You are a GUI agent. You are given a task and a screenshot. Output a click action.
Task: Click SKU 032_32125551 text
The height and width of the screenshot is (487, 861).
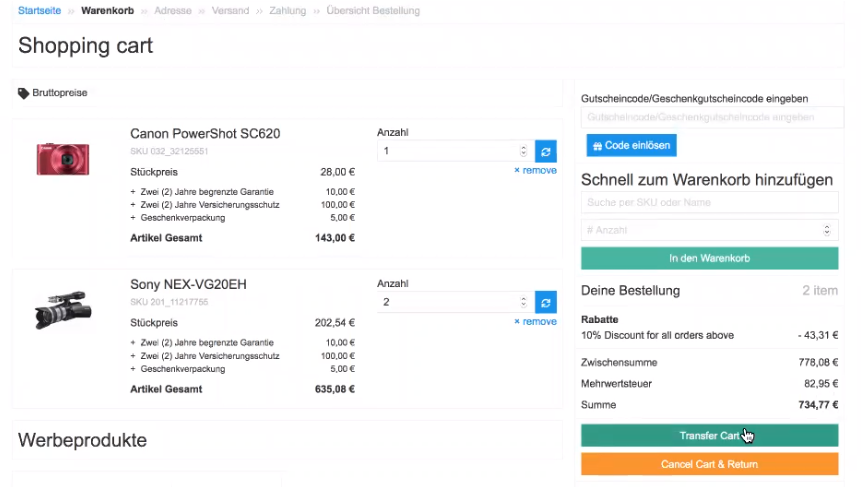point(169,151)
